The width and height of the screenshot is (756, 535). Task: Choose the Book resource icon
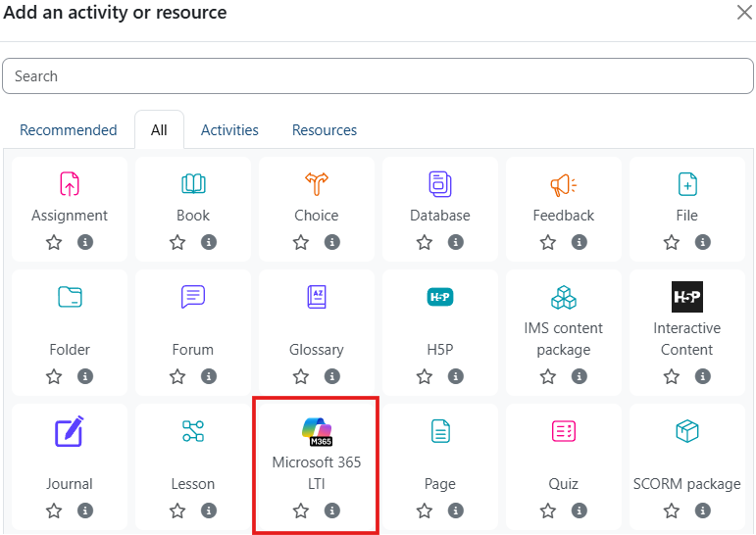193,183
